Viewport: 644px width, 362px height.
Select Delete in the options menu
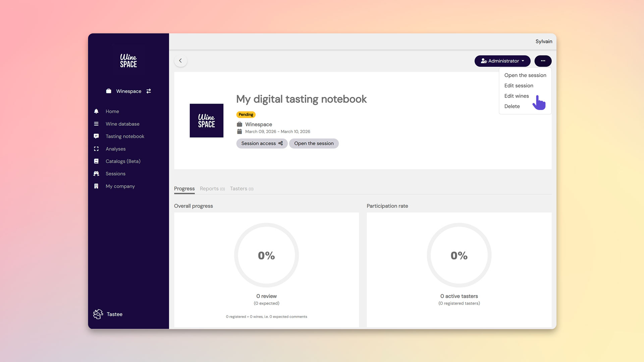(x=512, y=106)
